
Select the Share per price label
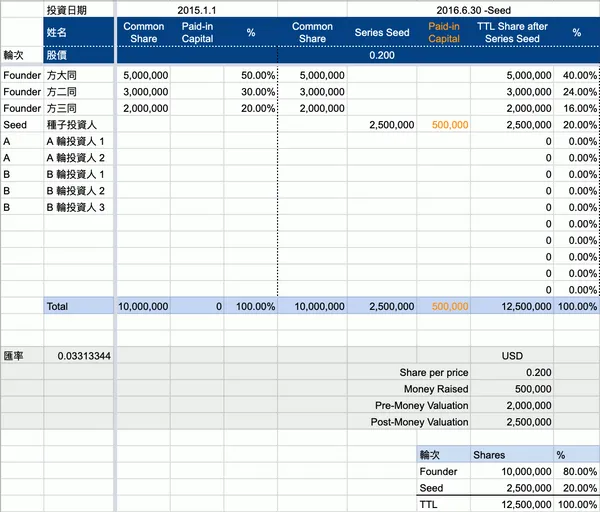(434, 372)
